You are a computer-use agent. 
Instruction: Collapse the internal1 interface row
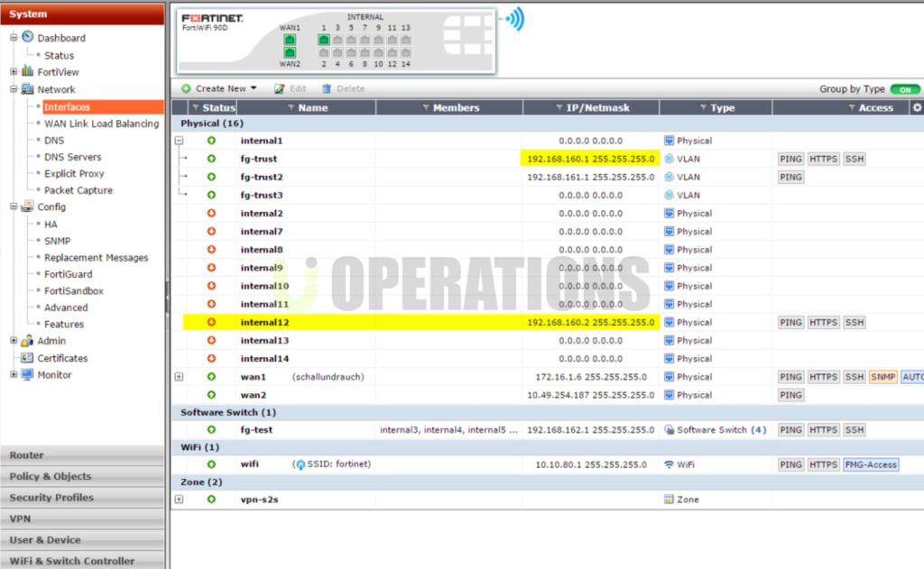(x=180, y=141)
